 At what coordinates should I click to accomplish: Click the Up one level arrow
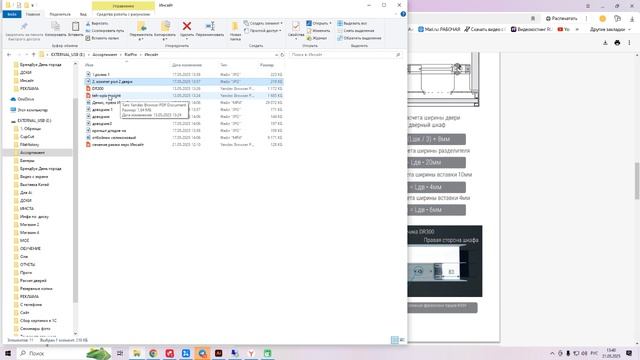pos(33,54)
